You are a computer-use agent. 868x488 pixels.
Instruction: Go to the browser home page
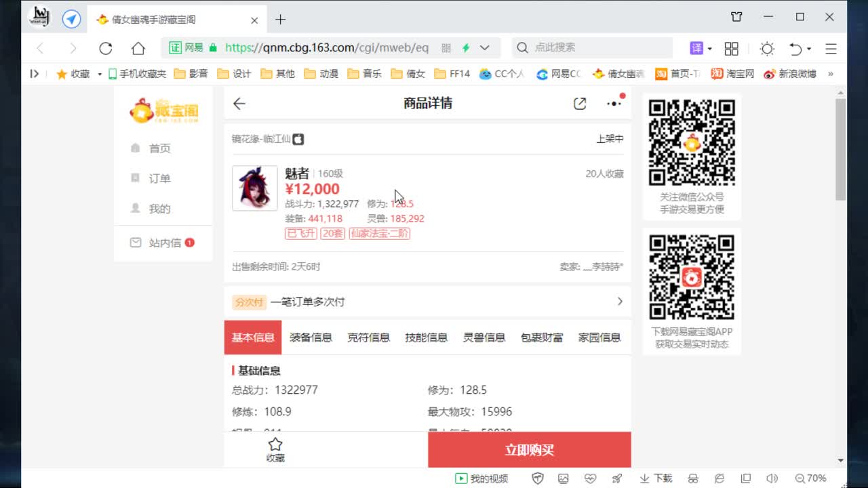[138, 48]
